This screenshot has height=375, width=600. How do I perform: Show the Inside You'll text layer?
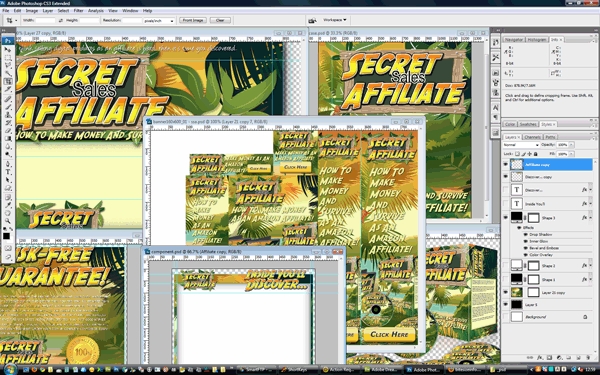505,204
